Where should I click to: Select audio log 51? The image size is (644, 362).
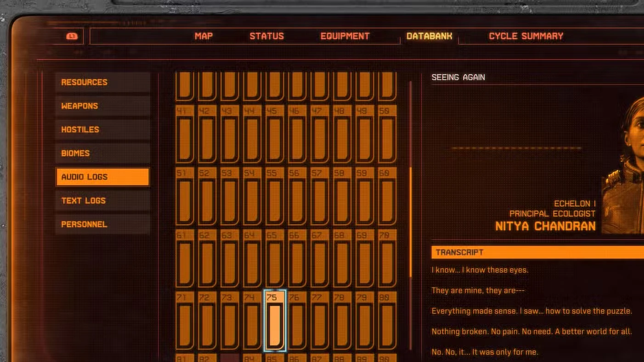[185, 196]
